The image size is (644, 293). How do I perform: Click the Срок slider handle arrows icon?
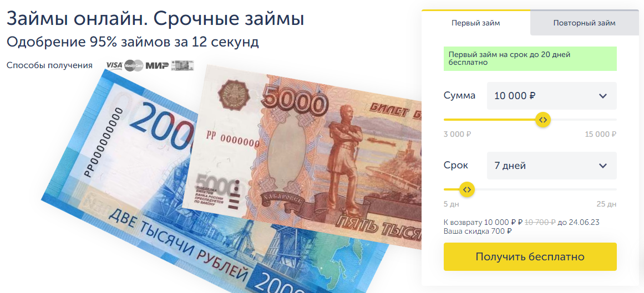(x=467, y=189)
